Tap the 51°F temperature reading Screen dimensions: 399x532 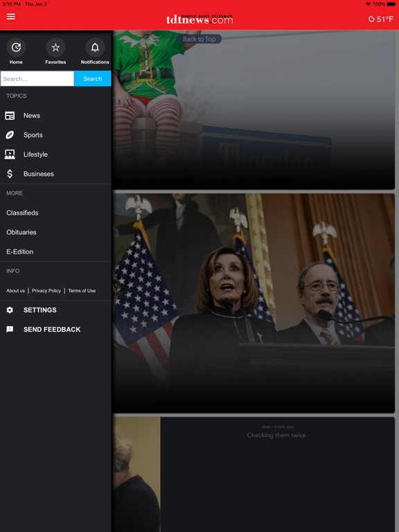[x=385, y=19]
